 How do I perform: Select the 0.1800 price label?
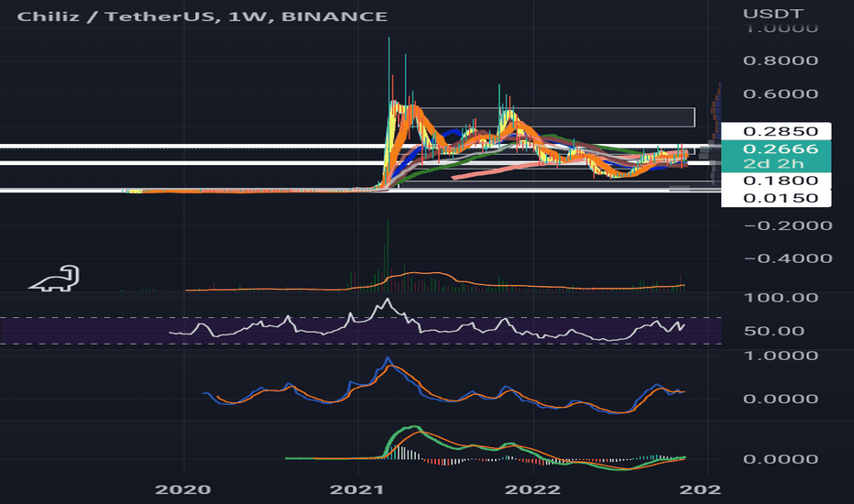[776, 181]
